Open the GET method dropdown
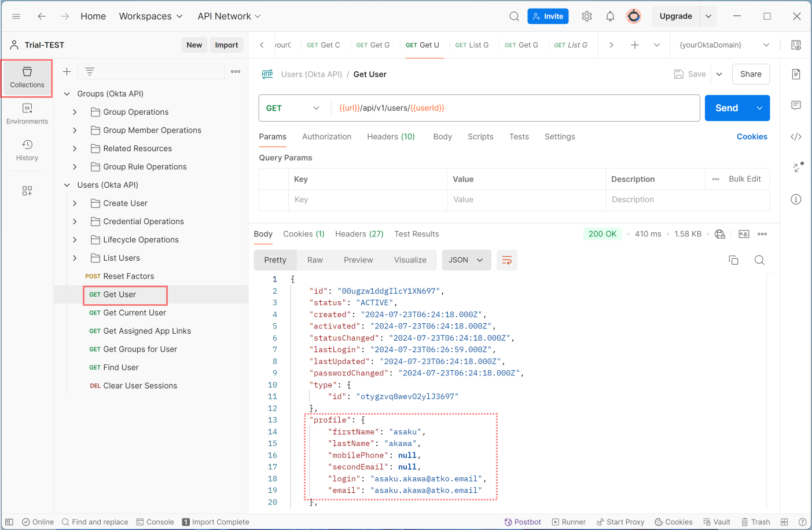 point(293,108)
